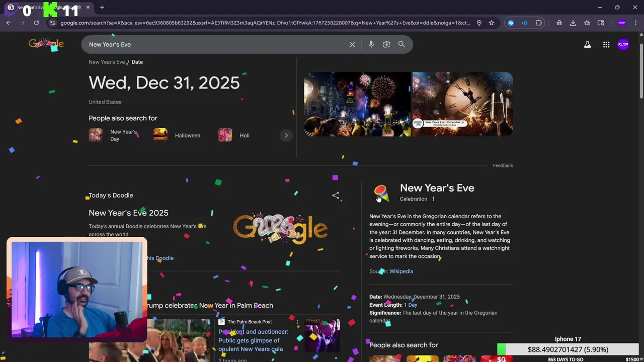Open the Holi related search

(x=234, y=135)
